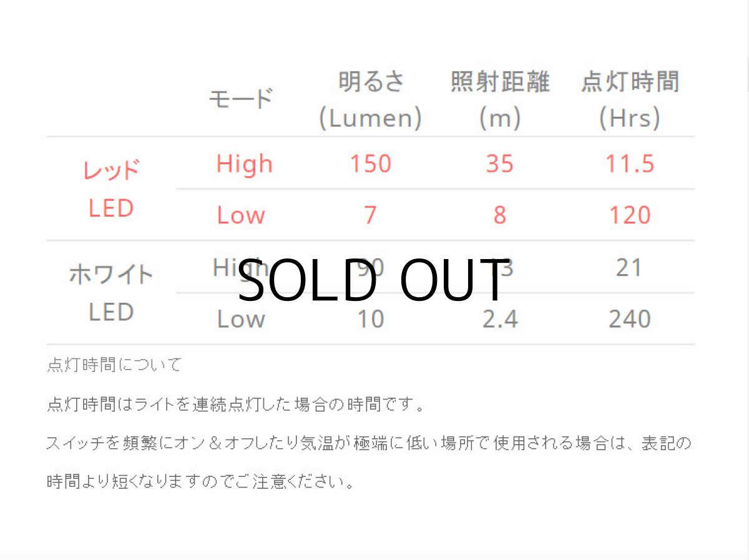This screenshot has height=560, width=749.
Task: Select the 明るさ (Lumen) column header
Action: click(x=370, y=100)
